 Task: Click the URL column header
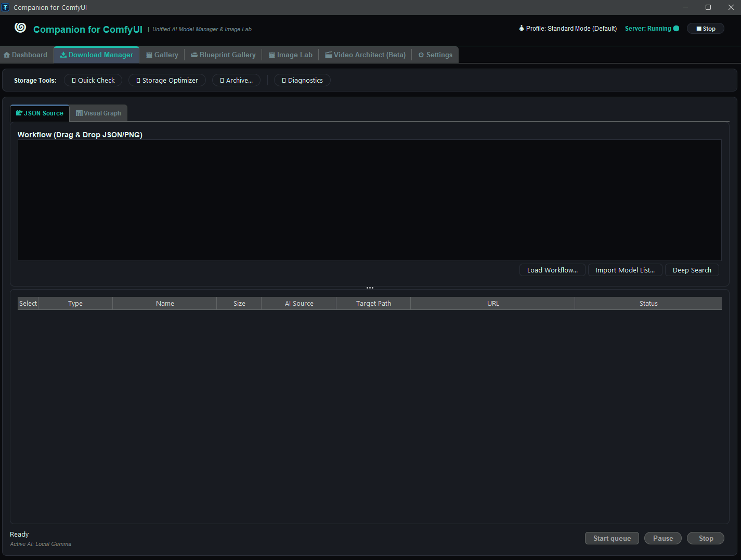pyautogui.click(x=493, y=303)
